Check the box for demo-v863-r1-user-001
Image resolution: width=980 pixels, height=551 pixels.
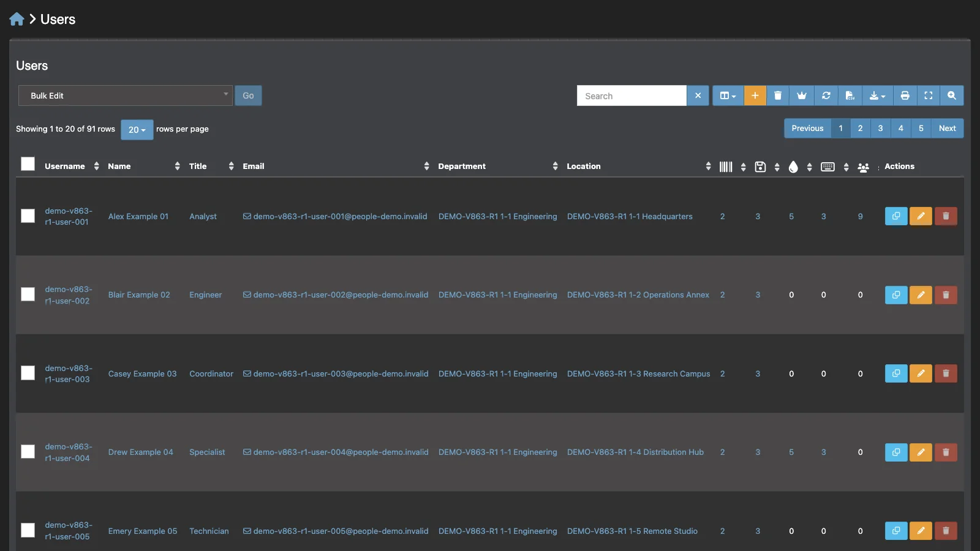28,216
